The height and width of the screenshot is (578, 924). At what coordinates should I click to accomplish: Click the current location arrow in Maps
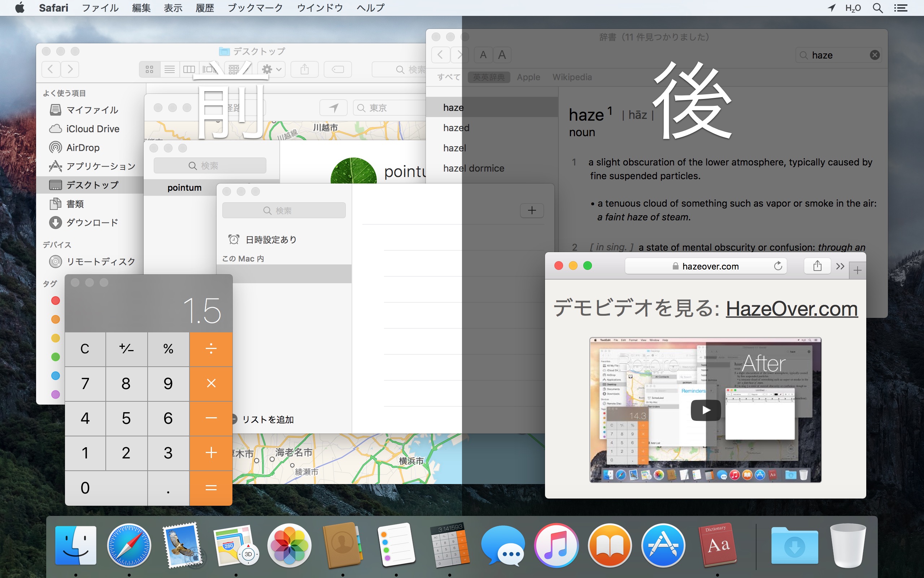click(334, 108)
